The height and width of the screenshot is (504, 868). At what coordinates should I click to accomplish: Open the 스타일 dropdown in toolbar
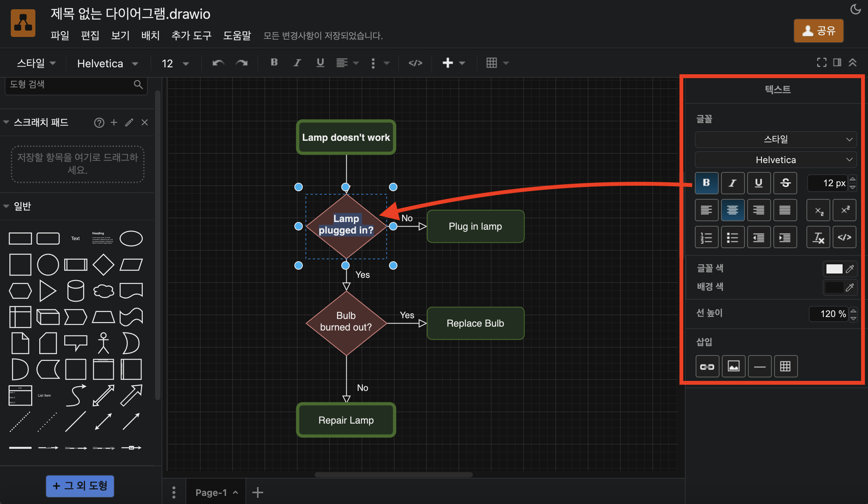36,63
